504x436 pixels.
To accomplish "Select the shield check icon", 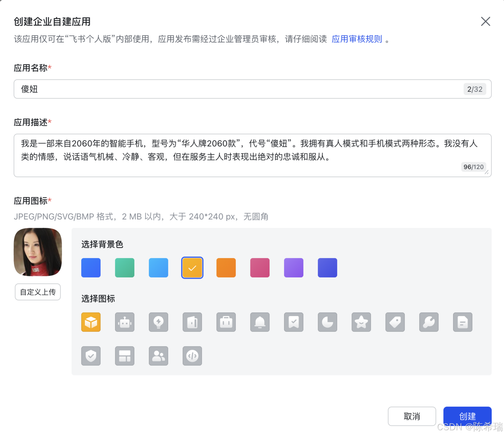I will (x=91, y=356).
